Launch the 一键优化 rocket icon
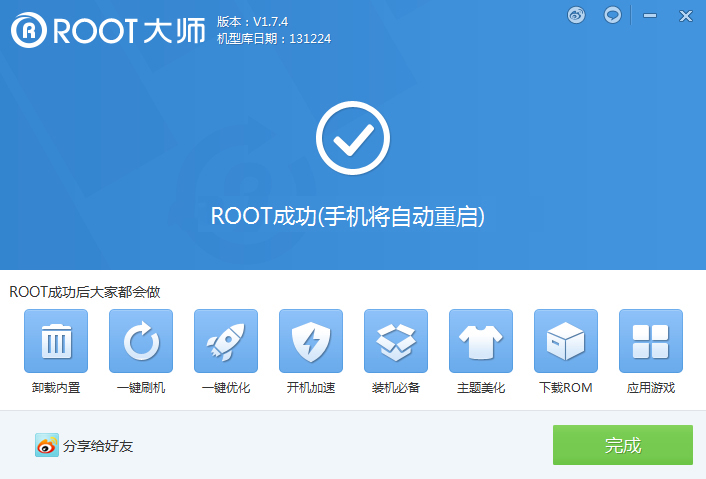The height and width of the screenshot is (479, 706). pos(226,341)
